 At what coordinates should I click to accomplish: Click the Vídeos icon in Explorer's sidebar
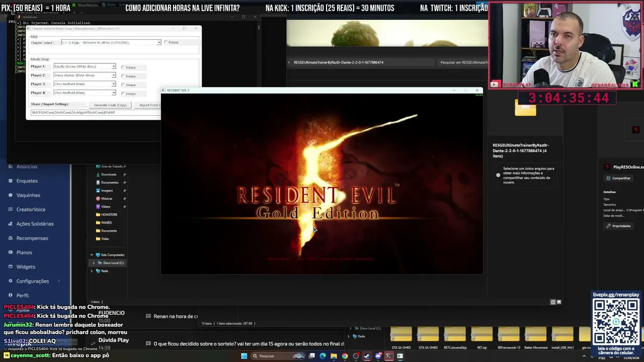(x=98, y=207)
